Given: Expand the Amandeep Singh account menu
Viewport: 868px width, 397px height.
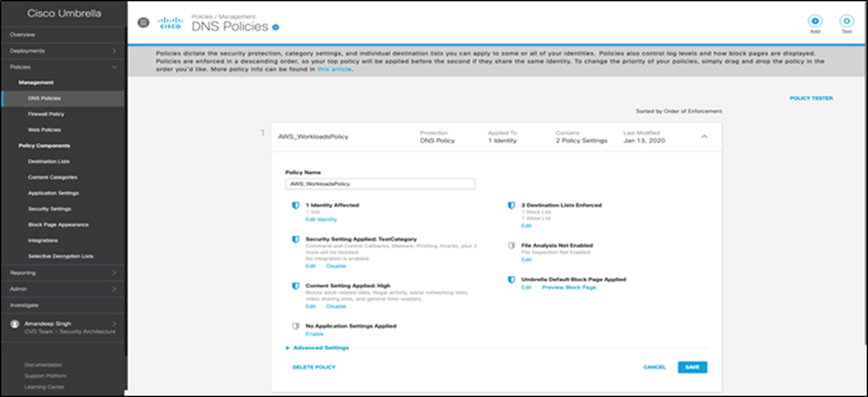Looking at the screenshot, I should tap(63, 327).
